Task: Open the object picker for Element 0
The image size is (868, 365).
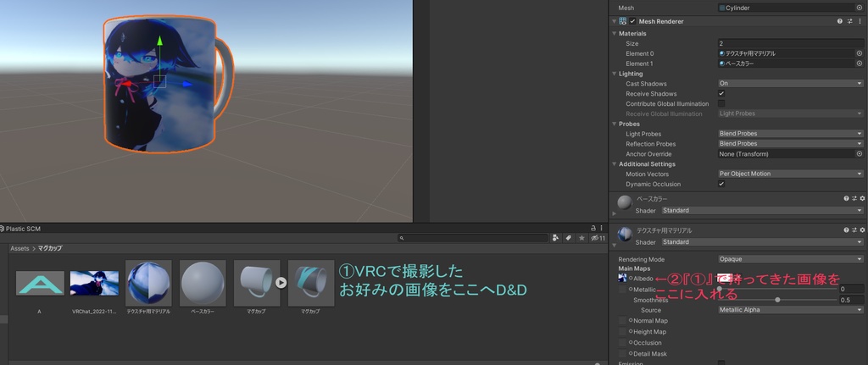Action: pyautogui.click(x=860, y=53)
